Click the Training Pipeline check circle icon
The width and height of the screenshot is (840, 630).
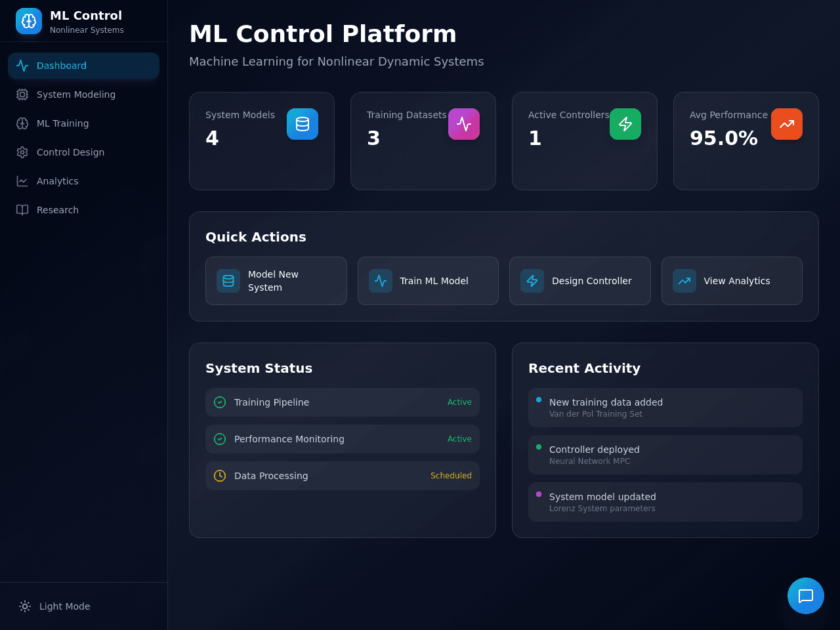click(220, 402)
